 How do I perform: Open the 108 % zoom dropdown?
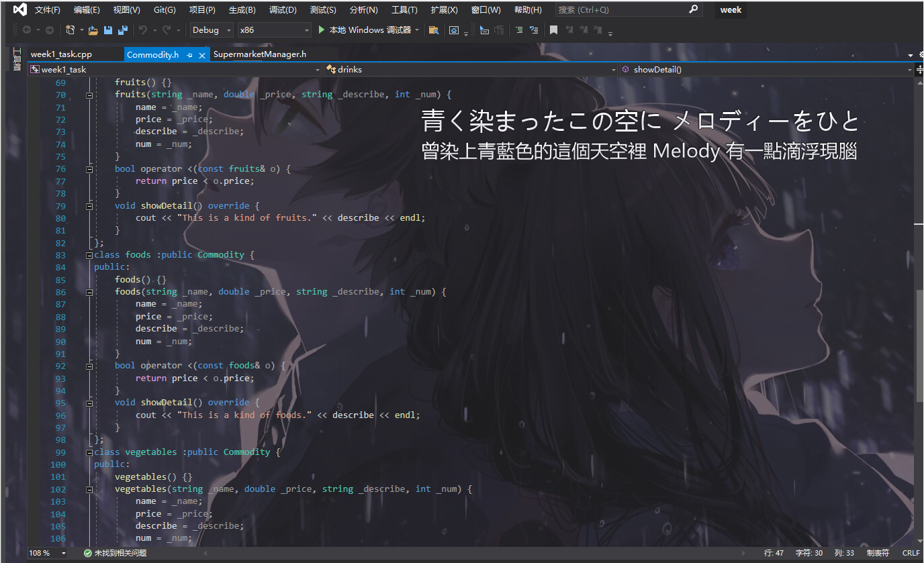[48, 553]
